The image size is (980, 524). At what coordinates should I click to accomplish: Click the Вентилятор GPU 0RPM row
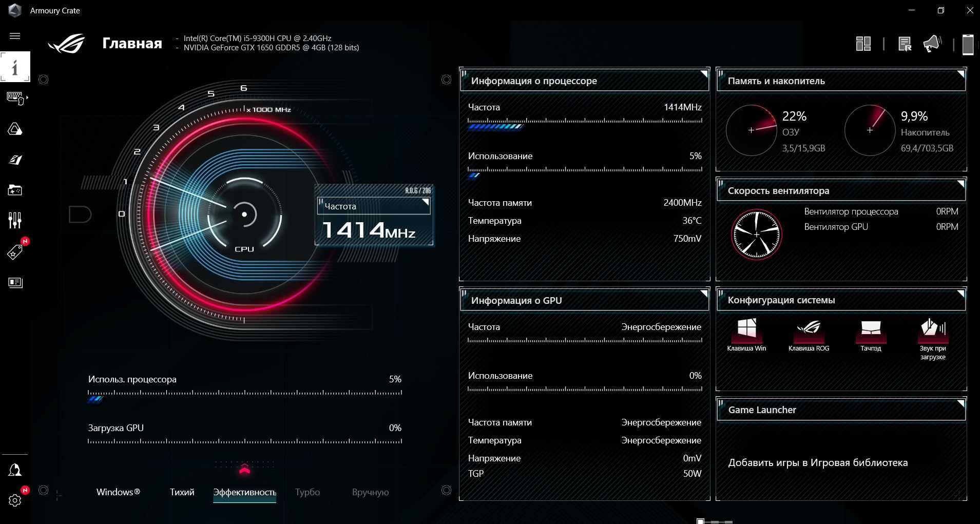pyautogui.click(x=881, y=227)
